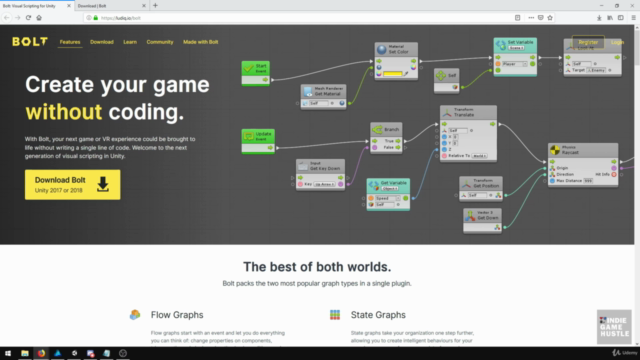Click the Start event node
The height and width of the screenshot is (360, 640).
[x=256, y=73]
